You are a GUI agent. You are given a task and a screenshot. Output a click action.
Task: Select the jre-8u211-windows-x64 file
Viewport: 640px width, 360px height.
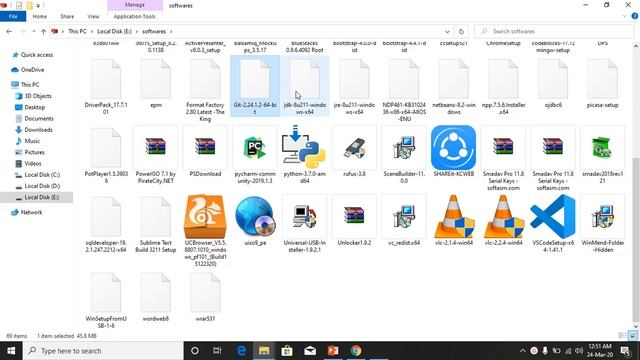354,86
